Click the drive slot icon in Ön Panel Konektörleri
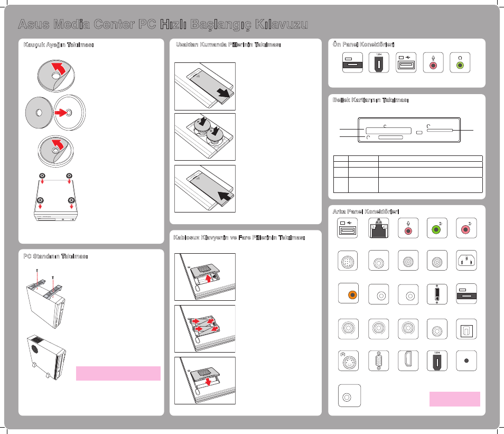The image size is (504, 434). [x=352, y=62]
